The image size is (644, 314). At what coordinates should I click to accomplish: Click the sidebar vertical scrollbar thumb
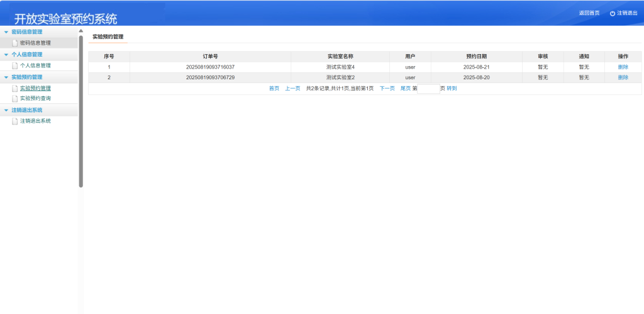tap(81, 111)
